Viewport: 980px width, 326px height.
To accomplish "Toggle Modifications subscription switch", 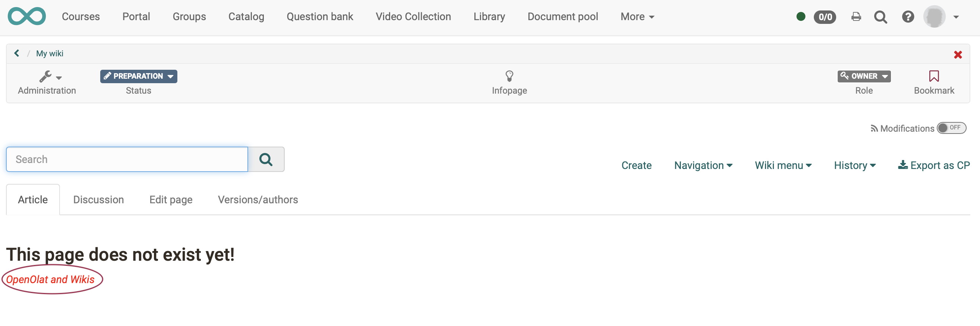I will coord(951,128).
